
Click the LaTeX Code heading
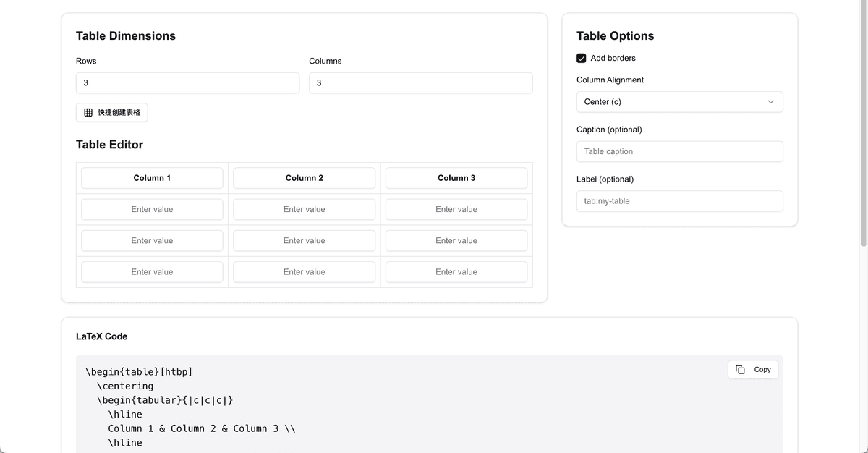tap(101, 336)
